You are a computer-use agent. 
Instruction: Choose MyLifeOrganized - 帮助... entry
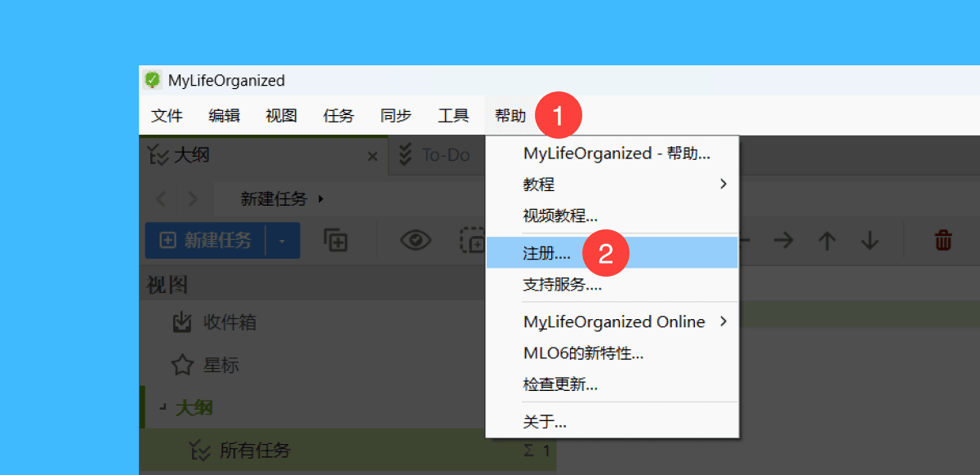[x=612, y=153]
